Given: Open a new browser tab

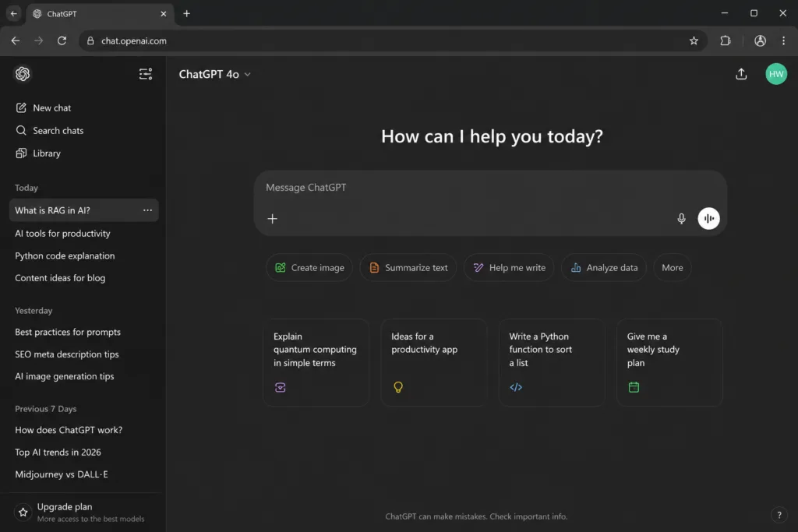Looking at the screenshot, I should pyautogui.click(x=187, y=14).
